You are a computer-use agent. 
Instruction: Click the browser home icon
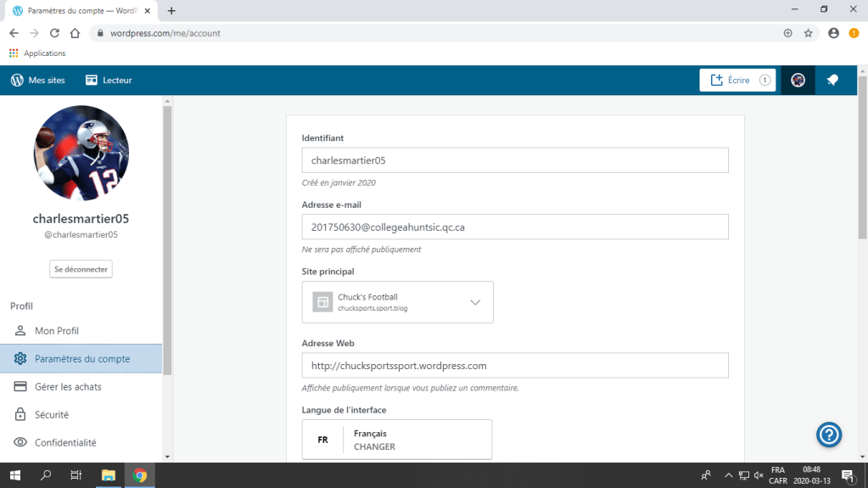[75, 33]
